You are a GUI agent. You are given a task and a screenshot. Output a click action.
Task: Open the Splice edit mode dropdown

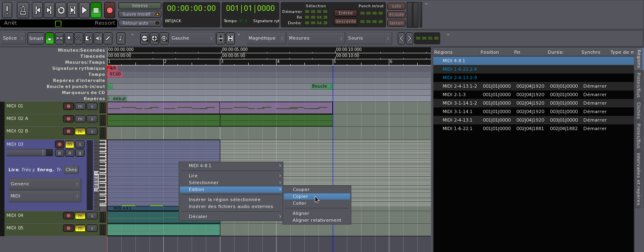(x=13, y=38)
